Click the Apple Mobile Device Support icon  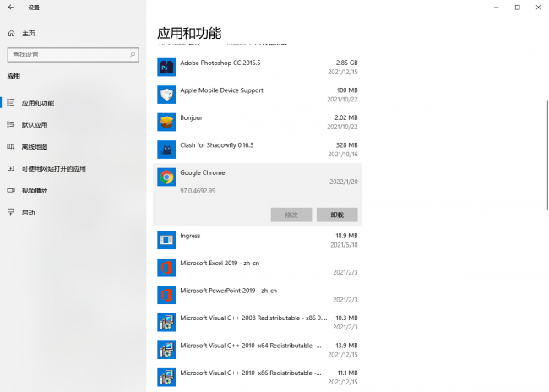(x=166, y=95)
